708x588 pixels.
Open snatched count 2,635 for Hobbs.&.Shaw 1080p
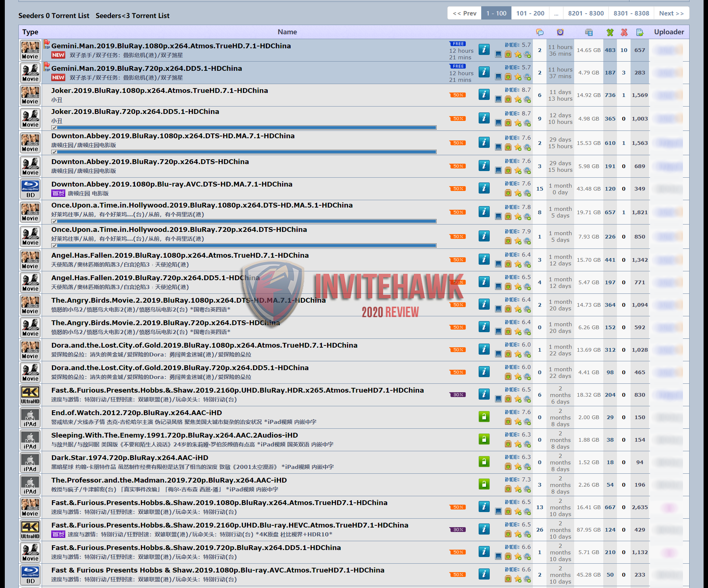[640, 507]
